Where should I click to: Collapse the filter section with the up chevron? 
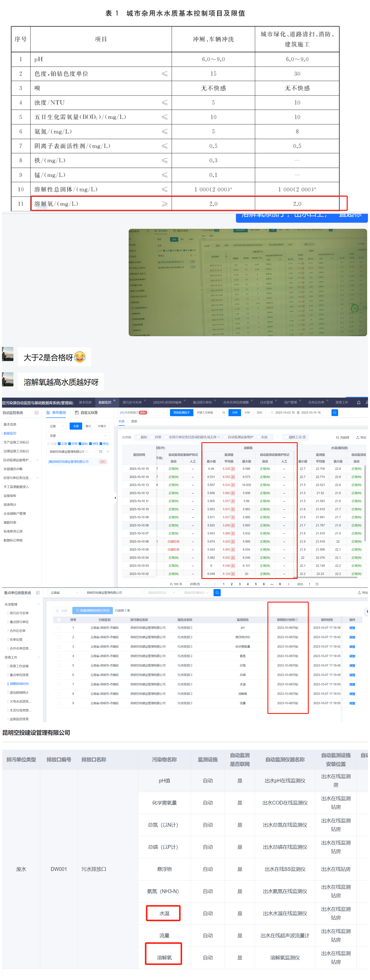click(108, 452)
